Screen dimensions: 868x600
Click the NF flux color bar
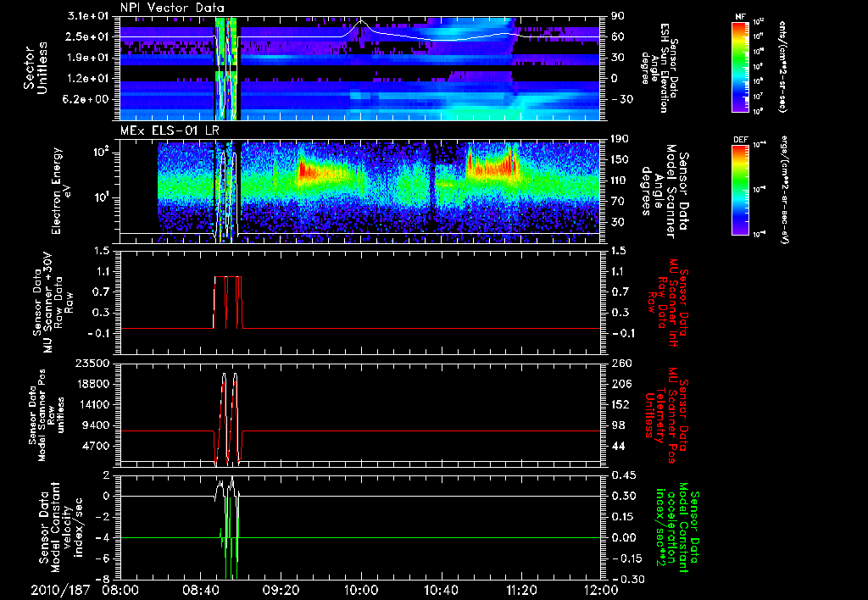pyautogui.click(x=741, y=66)
